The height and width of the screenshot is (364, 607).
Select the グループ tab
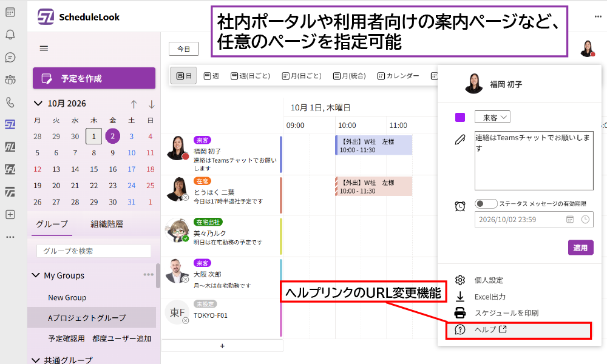click(52, 224)
